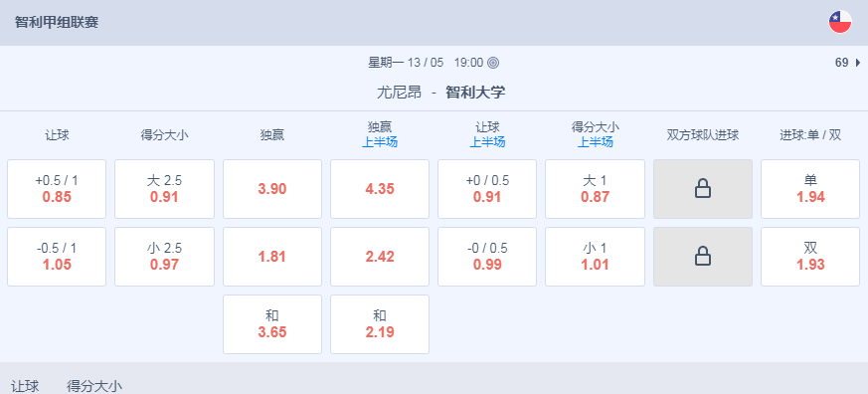This screenshot has width=868, height=394.
Task: Choose 独赢 away odds 1.81
Action: click(x=272, y=257)
